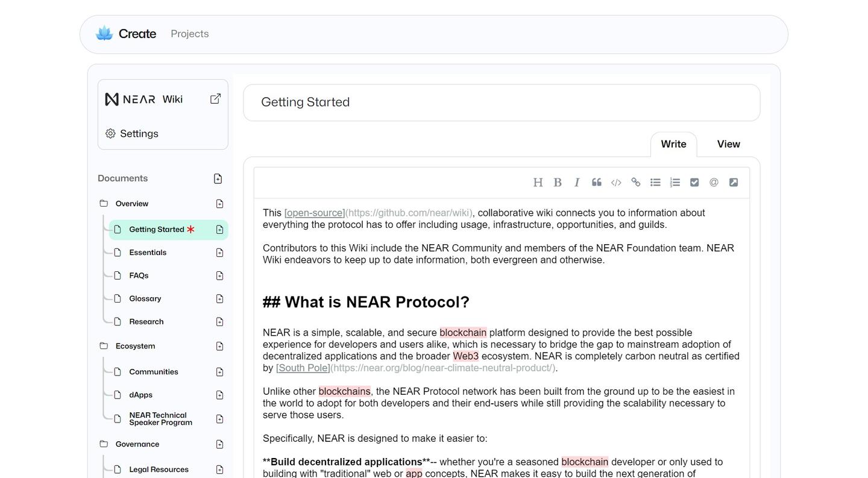Insert a heading with the H icon
The height and width of the screenshot is (478, 868).
click(x=538, y=183)
